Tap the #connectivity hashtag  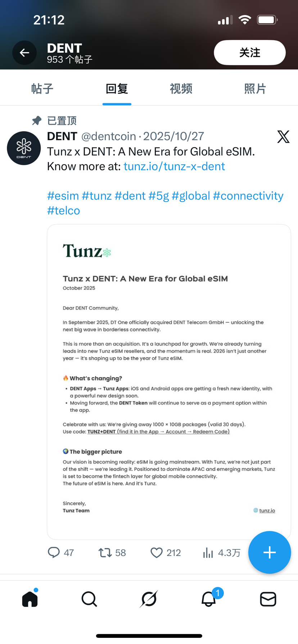point(248,196)
